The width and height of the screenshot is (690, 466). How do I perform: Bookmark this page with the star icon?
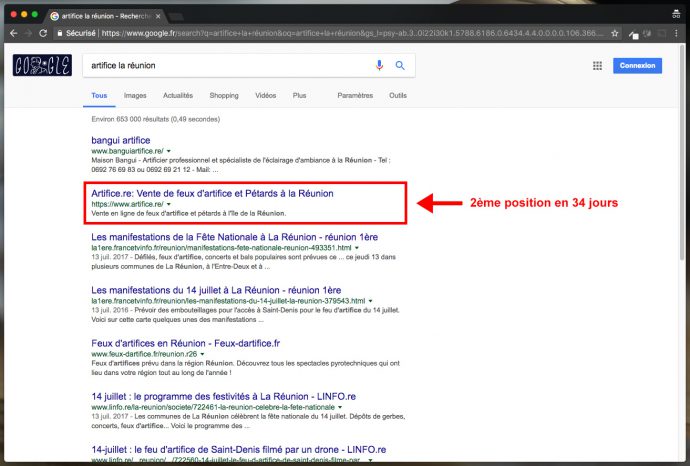coord(614,33)
